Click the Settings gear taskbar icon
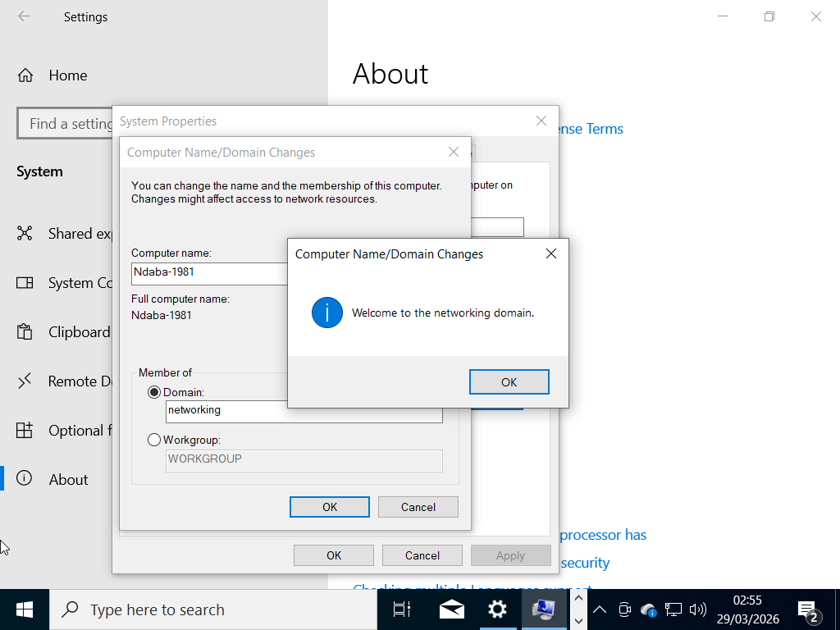This screenshot has height=630, width=840. (x=497, y=609)
